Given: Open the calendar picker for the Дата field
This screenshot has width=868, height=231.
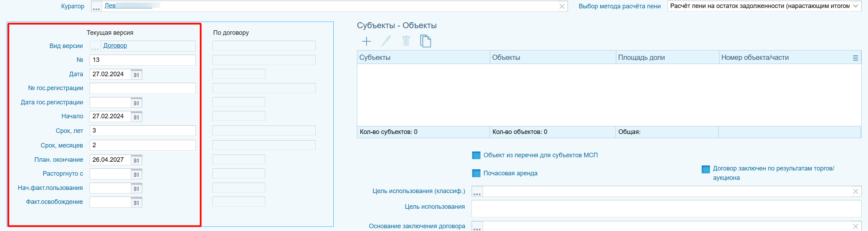Looking at the screenshot, I should pos(136,74).
